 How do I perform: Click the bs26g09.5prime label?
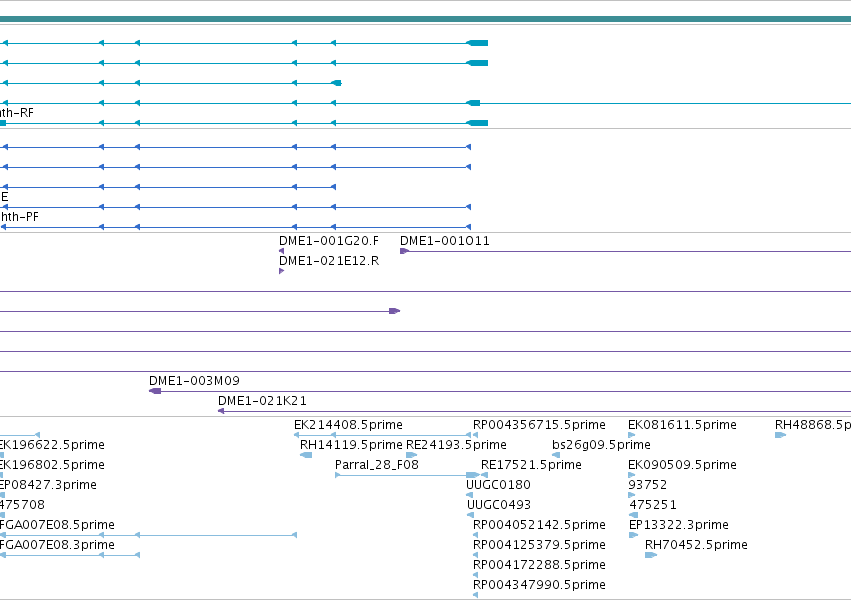coord(601,445)
